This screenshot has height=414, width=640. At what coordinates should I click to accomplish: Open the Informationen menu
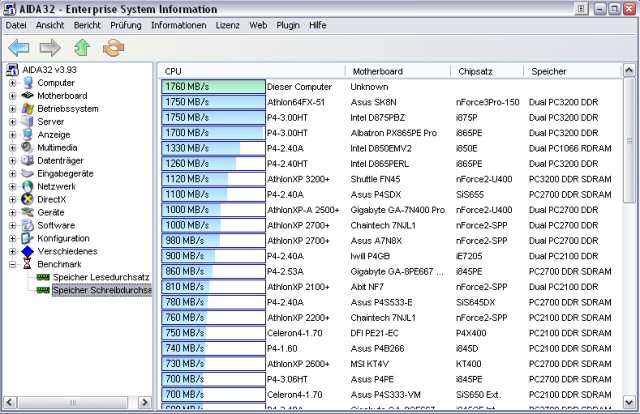coord(178,25)
